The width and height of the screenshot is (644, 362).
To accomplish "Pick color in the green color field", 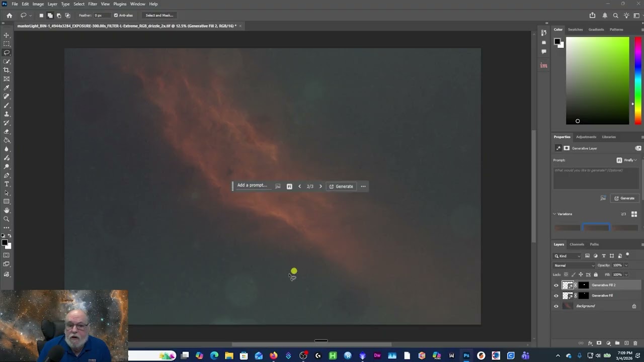I will (597, 80).
